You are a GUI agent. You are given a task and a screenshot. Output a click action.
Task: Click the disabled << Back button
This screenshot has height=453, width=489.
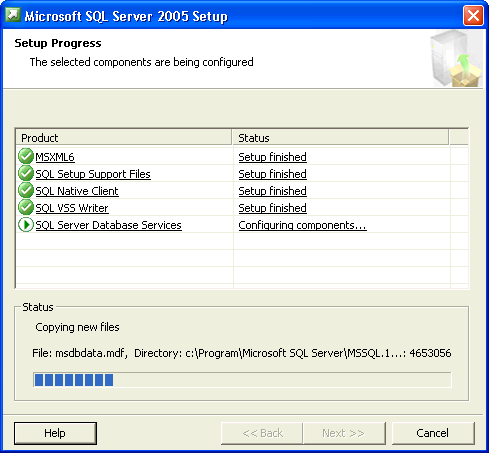(x=262, y=433)
